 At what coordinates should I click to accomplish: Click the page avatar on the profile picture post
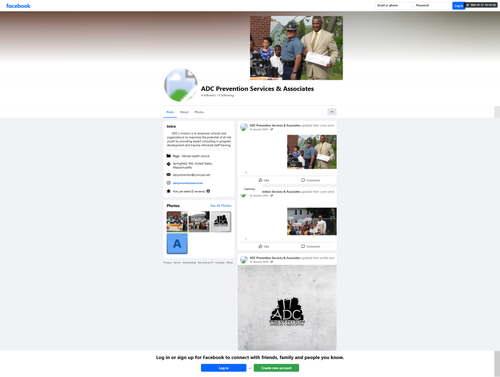click(244, 260)
